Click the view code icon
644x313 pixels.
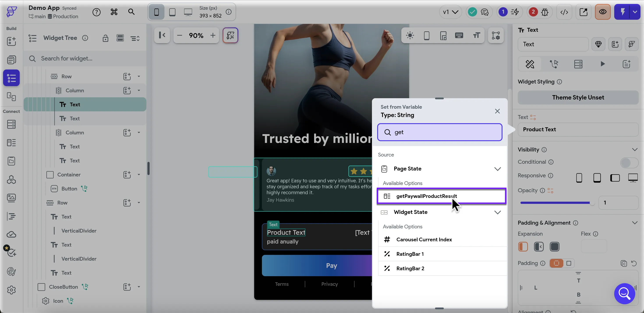point(564,12)
